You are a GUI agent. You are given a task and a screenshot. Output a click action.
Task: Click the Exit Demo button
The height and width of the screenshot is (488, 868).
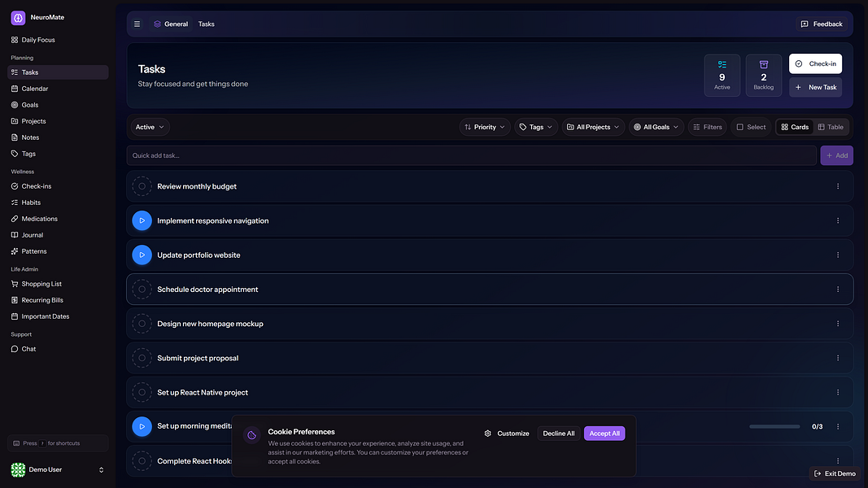click(x=834, y=473)
